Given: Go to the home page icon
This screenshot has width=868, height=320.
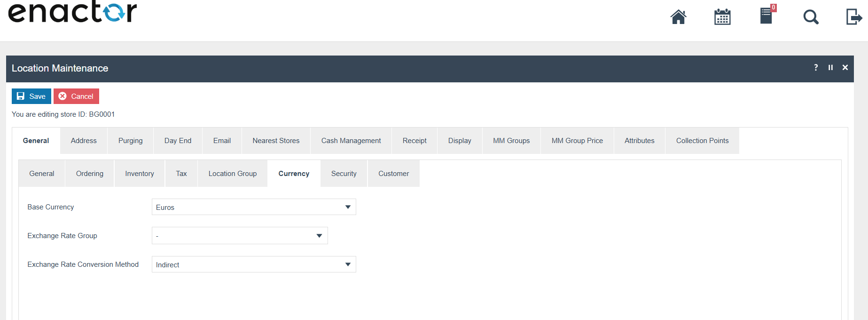Looking at the screenshot, I should (x=678, y=17).
